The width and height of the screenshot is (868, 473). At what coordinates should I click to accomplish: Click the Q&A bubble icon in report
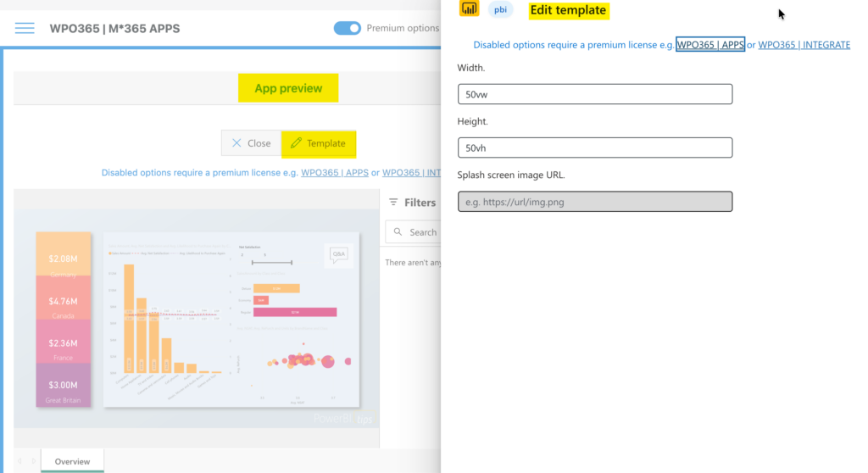338,255
